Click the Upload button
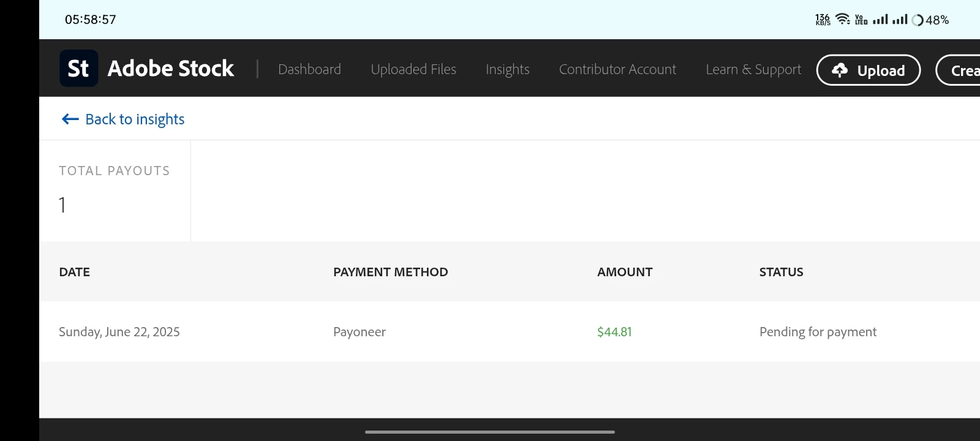This screenshot has height=441, width=980. pyautogui.click(x=869, y=70)
